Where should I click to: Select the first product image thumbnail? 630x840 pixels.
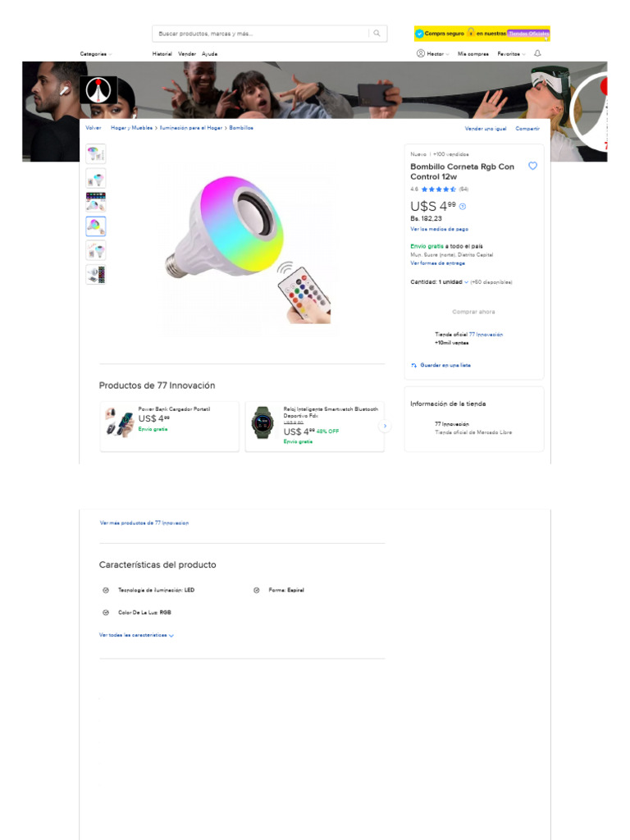tap(96, 153)
